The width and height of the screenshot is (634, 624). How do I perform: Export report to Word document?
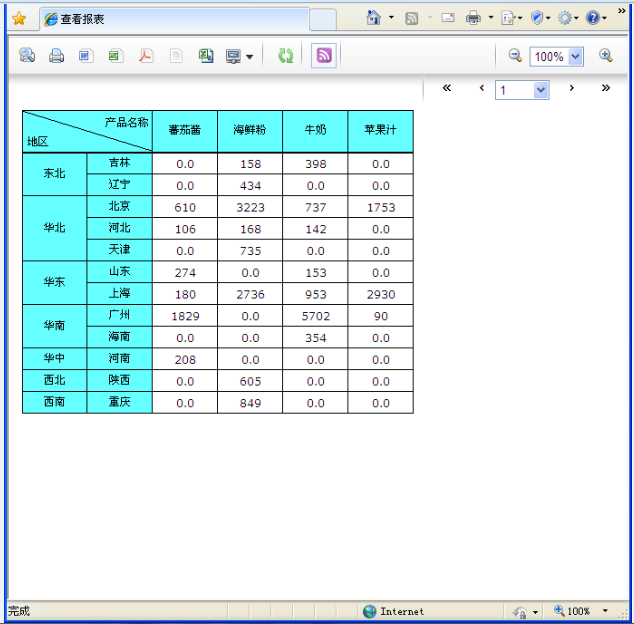(86, 55)
